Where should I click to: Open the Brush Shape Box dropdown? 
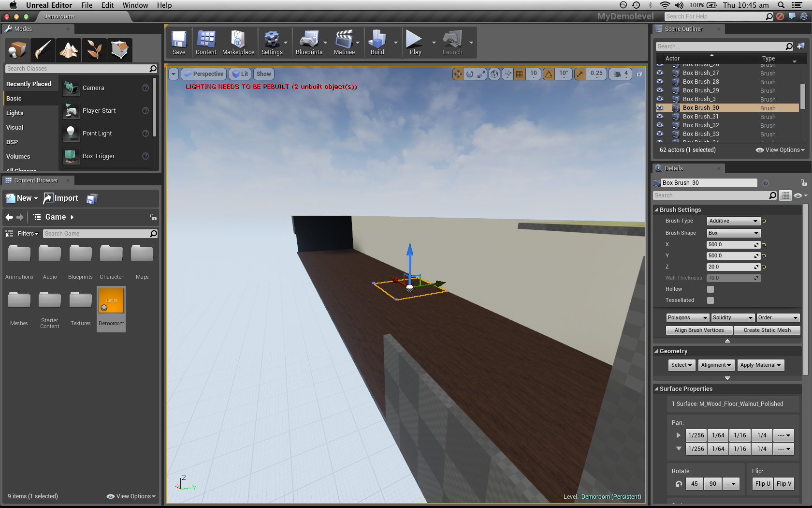tap(733, 233)
